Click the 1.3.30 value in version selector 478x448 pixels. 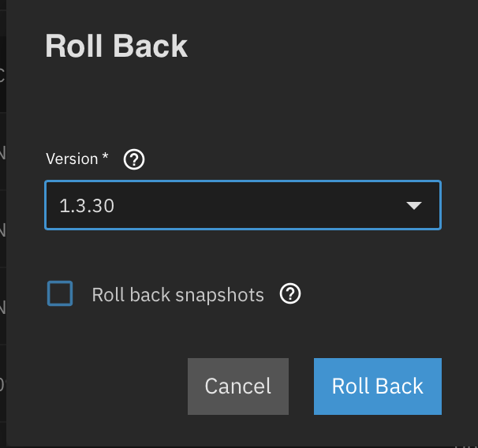pyautogui.click(x=87, y=206)
